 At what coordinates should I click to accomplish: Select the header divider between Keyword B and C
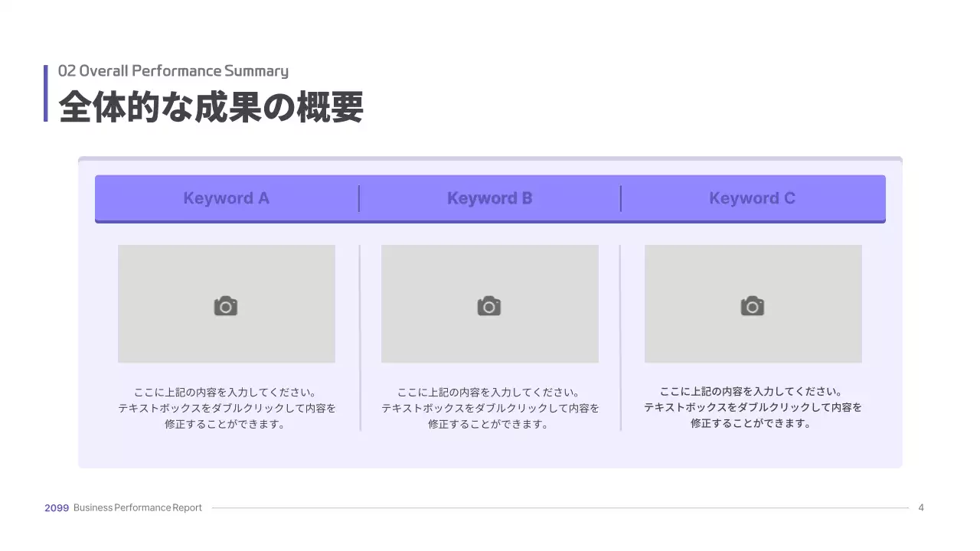[621, 198]
